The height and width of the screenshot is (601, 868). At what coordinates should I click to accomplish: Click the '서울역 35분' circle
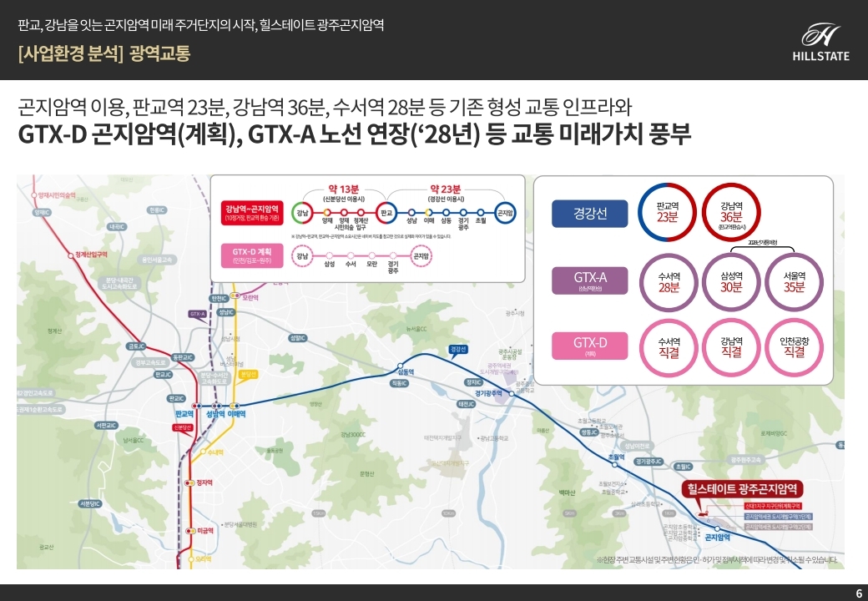click(795, 282)
